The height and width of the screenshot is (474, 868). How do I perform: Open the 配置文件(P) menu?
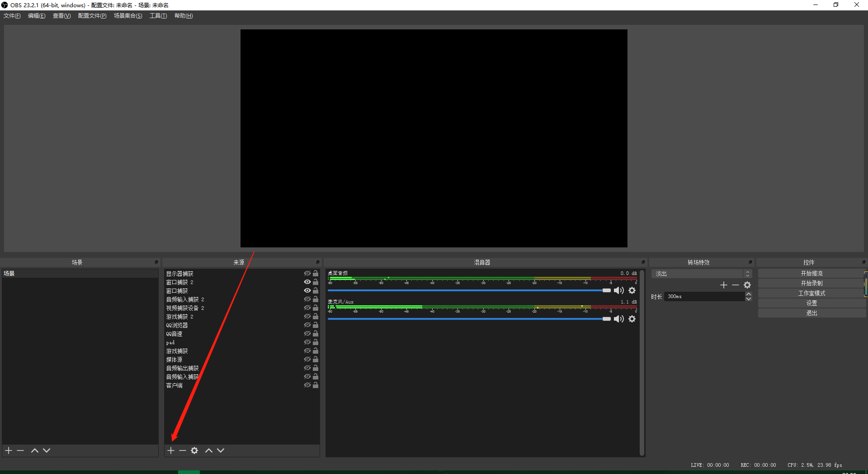(92, 16)
